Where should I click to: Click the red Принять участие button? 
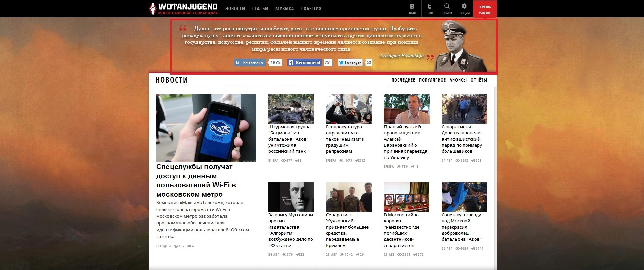click(x=485, y=10)
